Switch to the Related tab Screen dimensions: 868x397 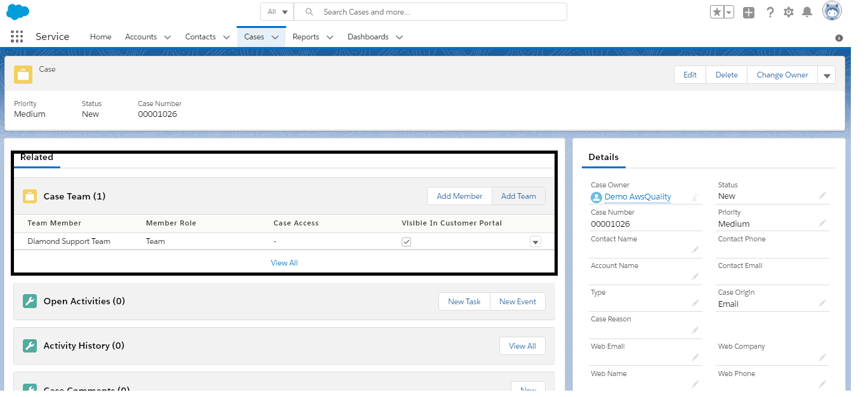coord(37,158)
